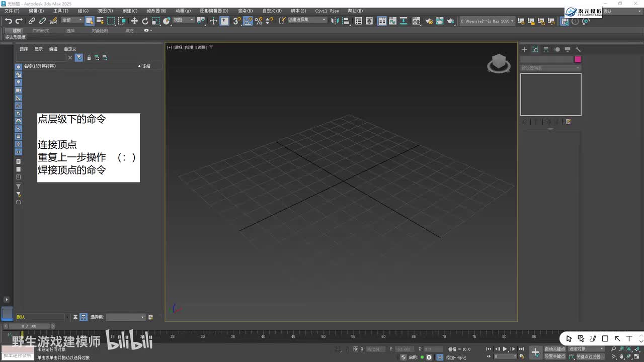Open the Render Setup dialog
Image resolution: width=644 pixels, height=362 pixels.
click(429, 21)
